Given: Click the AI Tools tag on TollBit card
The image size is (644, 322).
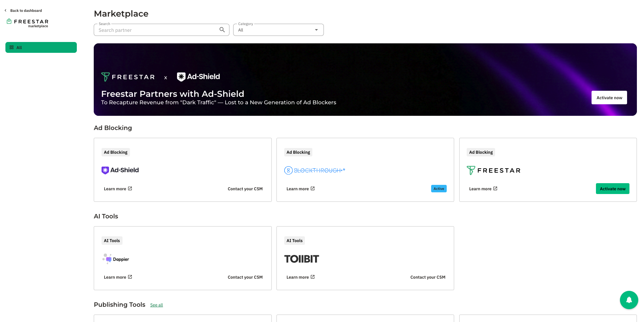Looking at the screenshot, I should pos(294,241).
